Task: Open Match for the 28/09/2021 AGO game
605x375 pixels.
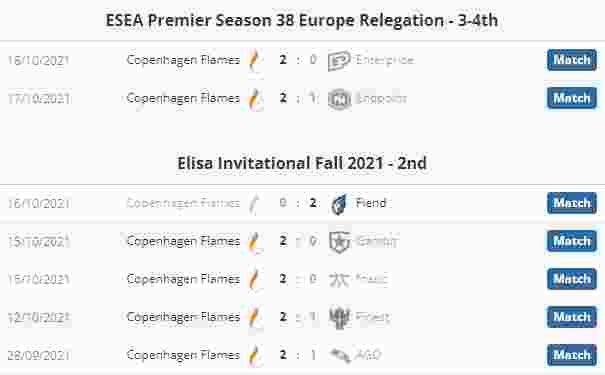Action: 572,355
